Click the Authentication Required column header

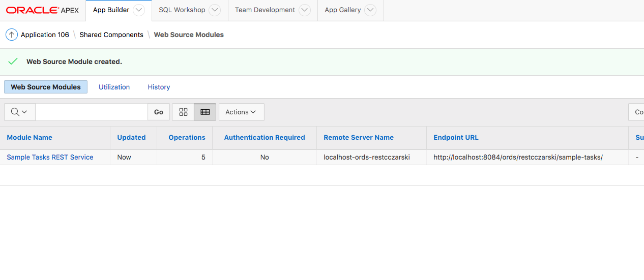[265, 137]
